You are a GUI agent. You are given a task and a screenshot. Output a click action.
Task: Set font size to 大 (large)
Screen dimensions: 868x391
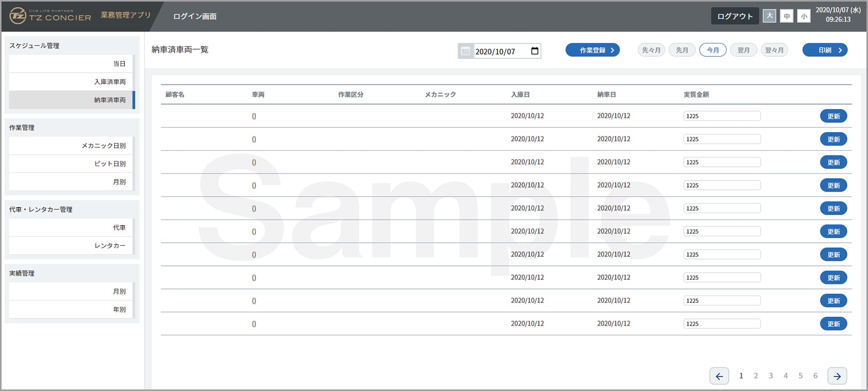pyautogui.click(x=769, y=16)
